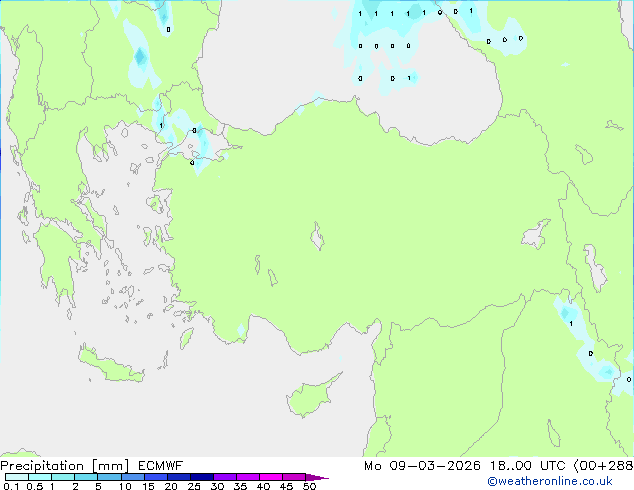The height and width of the screenshot is (490, 634).
Task: Select the legend swatch between 1 and 2
Action: click(63, 477)
